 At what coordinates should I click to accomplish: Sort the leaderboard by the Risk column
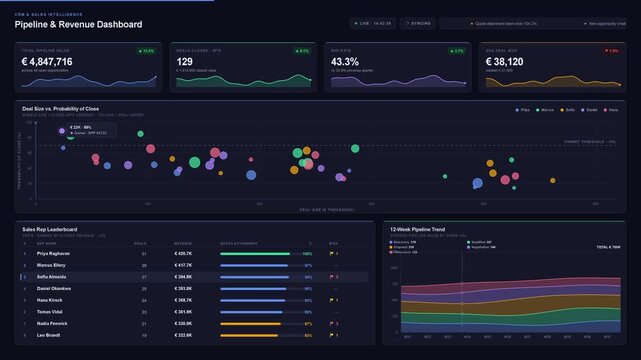[334, 244]
